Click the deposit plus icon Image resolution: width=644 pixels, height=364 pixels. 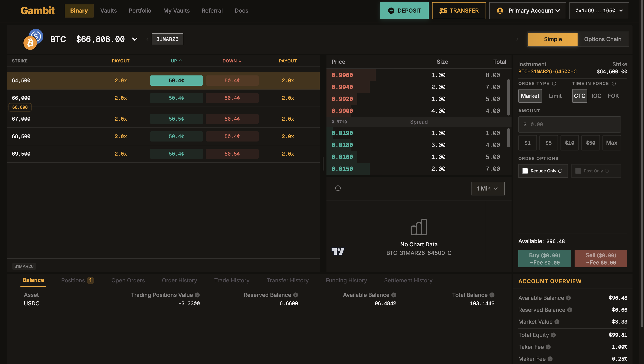[x=391, y=10]
